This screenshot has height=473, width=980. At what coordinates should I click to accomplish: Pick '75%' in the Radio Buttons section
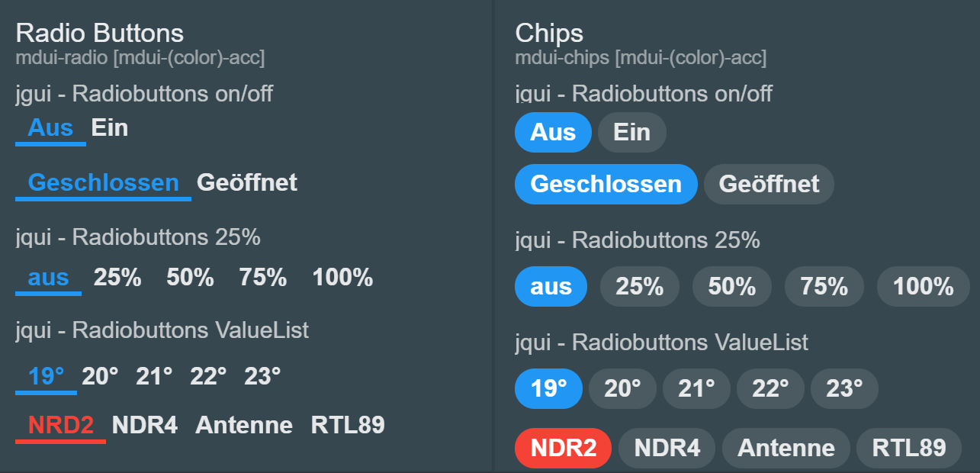click(x=263, y=277)
